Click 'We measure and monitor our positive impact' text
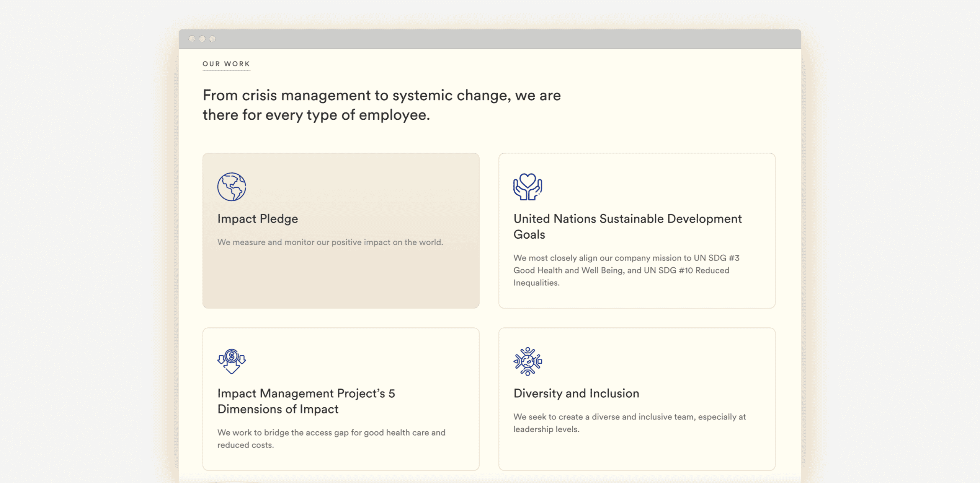The width and height of the screenshot is (980, 483). click(x=330, y=242)
